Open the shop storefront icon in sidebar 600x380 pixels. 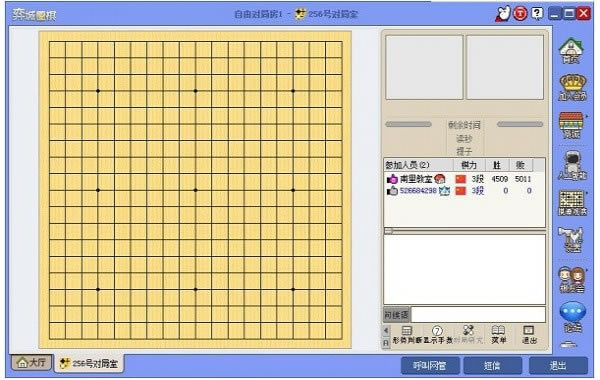571,125
